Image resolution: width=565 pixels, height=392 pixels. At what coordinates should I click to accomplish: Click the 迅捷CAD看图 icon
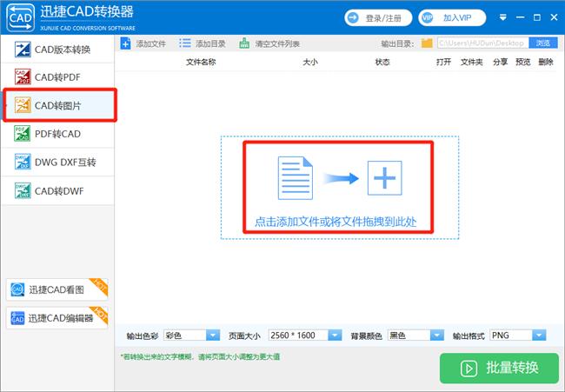17,289
